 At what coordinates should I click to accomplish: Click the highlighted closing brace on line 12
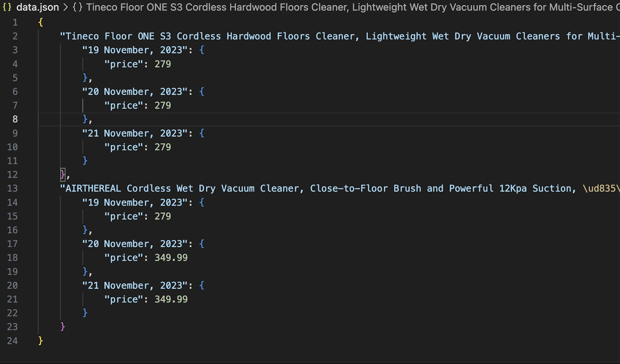pos(62,175)
